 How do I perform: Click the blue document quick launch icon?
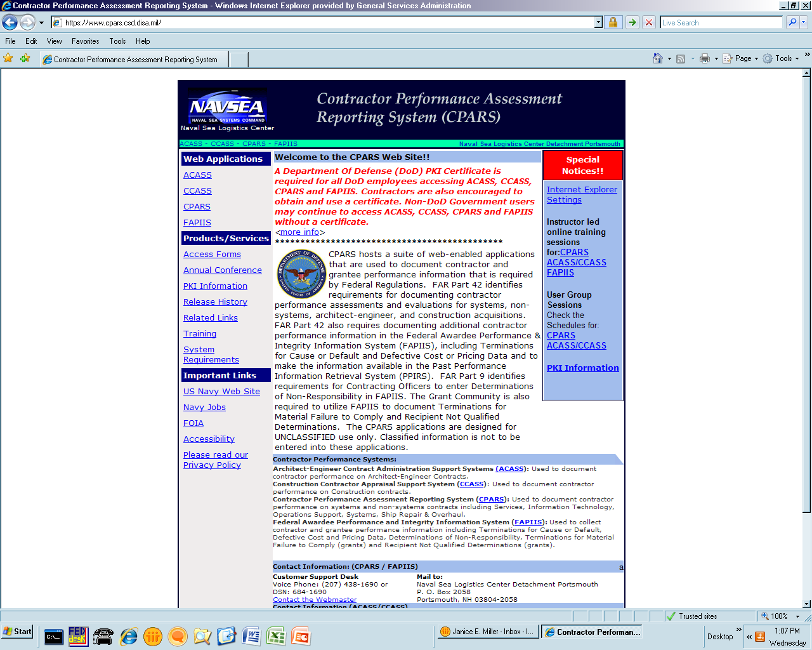tap(226, 636)
